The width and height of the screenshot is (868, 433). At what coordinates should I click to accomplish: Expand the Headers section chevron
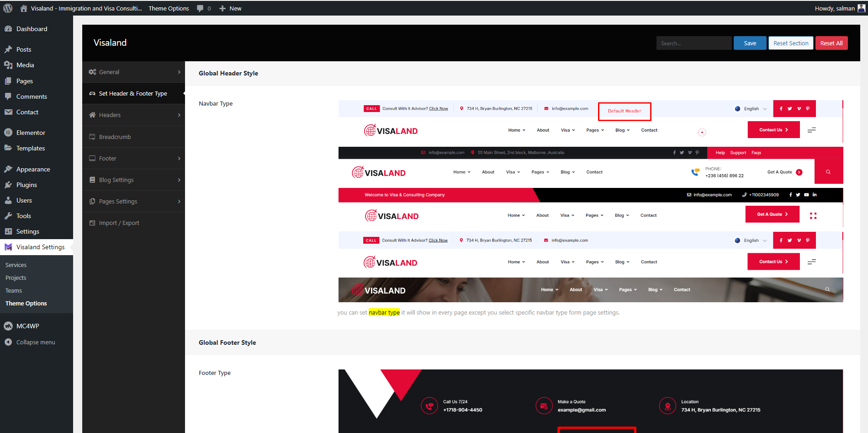click(179, 115)
